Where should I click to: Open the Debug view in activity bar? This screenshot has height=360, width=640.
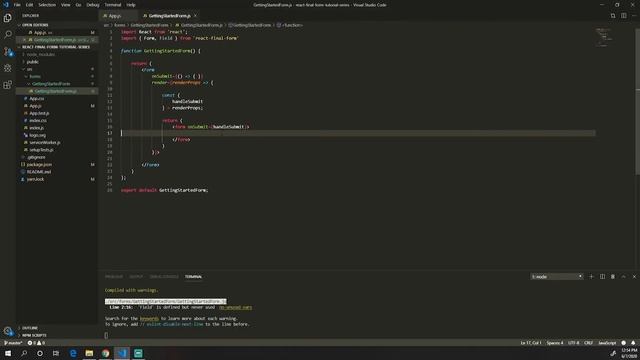point(7,68)
